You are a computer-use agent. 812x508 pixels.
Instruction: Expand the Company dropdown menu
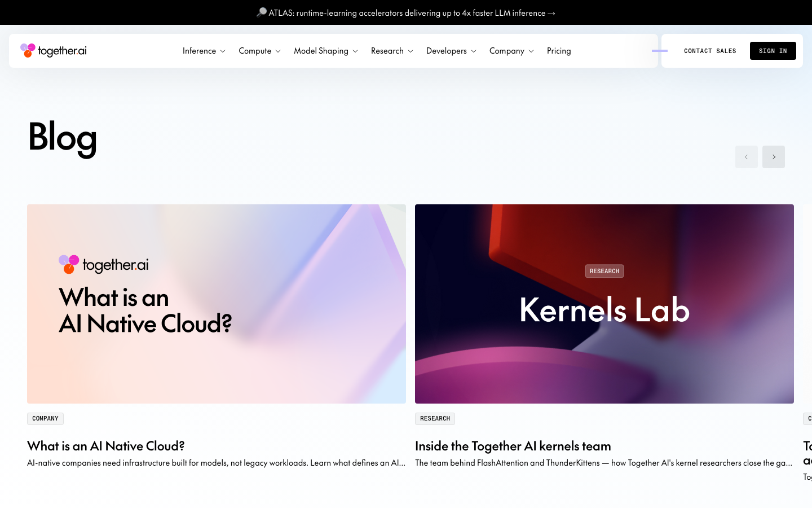click(x=511, y=51)
